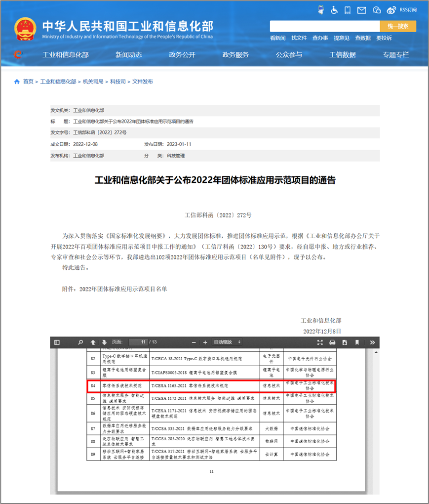
Task: Expand the PDF tools double-arrow menu
Action: tap(372, 342)
